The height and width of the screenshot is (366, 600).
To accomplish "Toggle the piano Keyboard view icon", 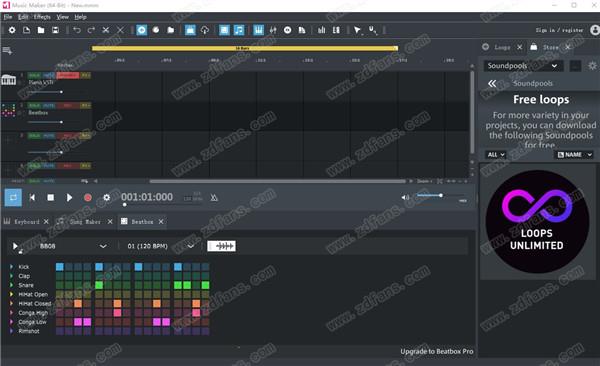I will tap(259, 30).
